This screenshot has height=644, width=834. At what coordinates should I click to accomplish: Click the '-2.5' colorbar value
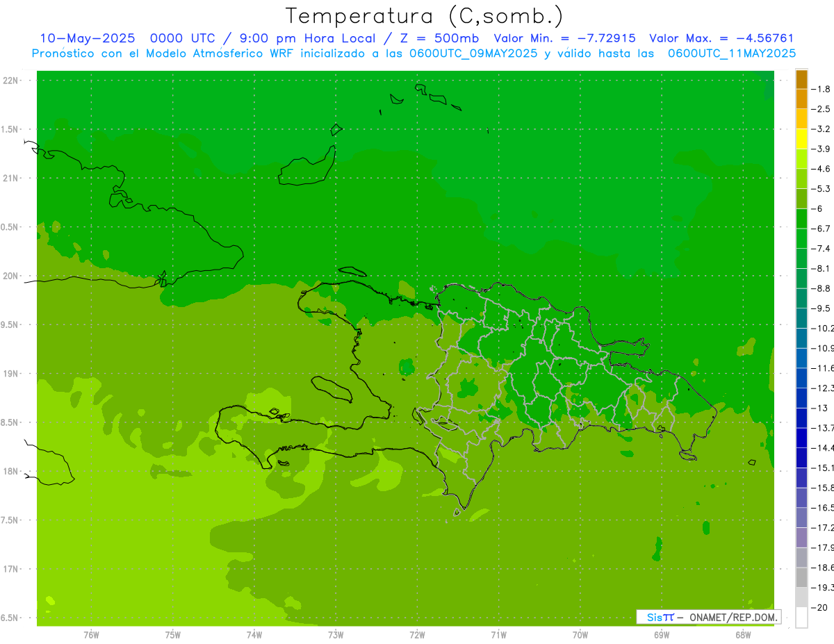(x=821, y=109)
